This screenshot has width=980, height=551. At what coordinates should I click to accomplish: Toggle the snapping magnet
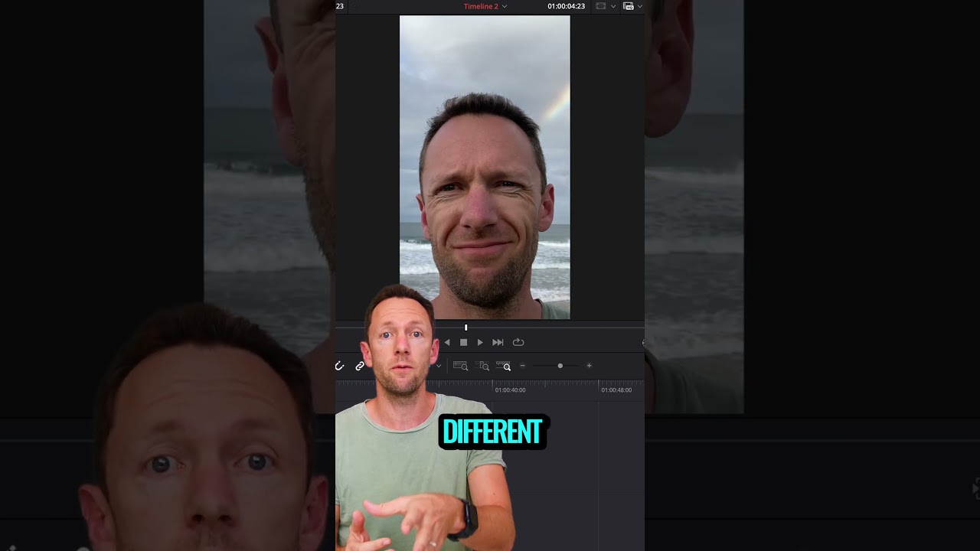tap(340, 367)
